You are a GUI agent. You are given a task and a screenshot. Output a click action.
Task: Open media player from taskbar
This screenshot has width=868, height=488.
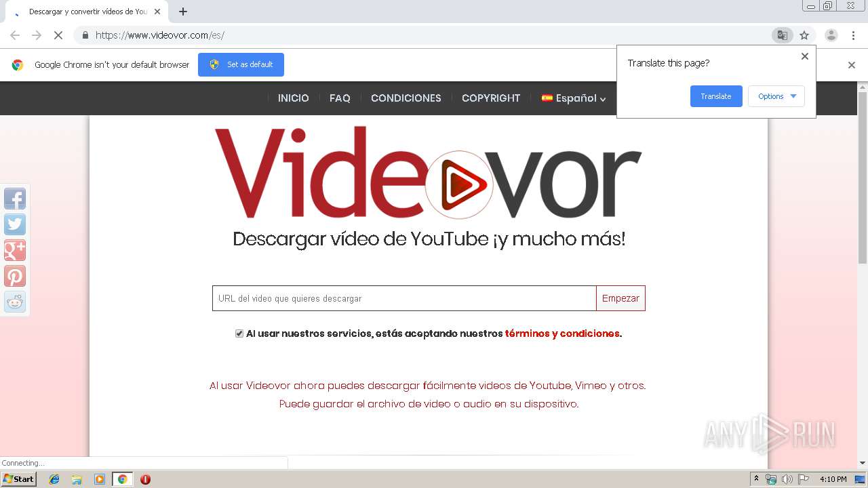click(x=100, y=479)
